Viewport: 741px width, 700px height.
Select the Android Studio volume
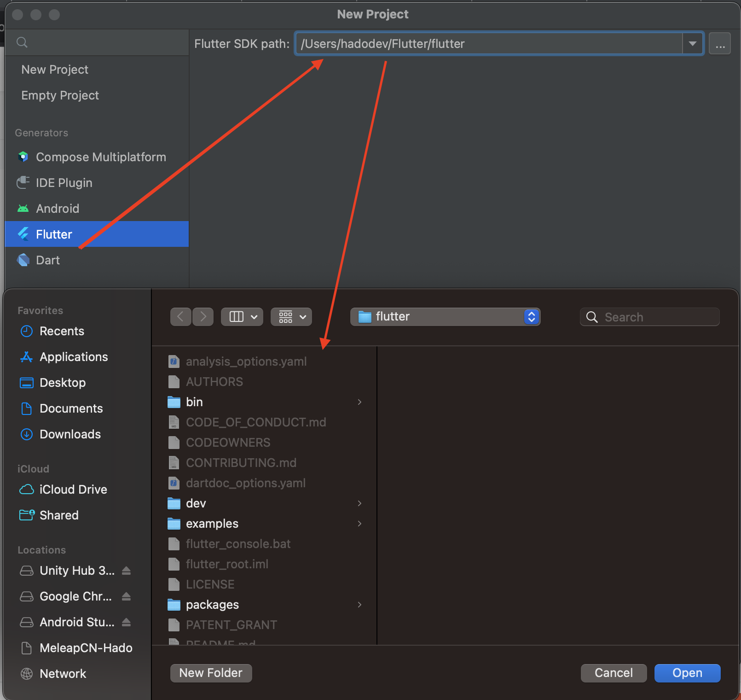[68, 622]
